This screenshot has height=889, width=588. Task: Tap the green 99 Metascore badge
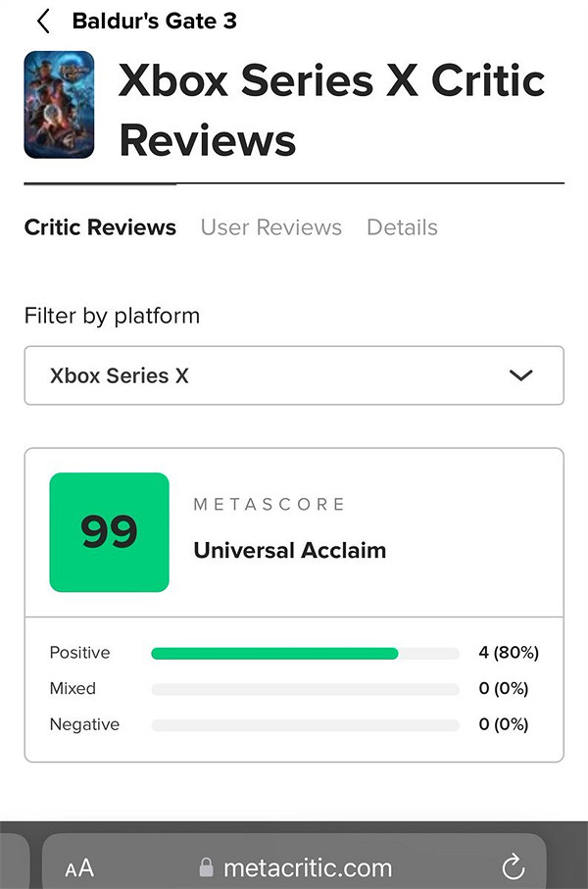[109, 531]
